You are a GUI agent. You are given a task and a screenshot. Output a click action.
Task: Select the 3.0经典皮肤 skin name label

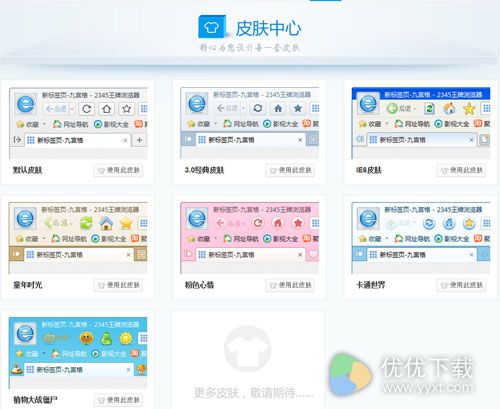pos(204,170)
